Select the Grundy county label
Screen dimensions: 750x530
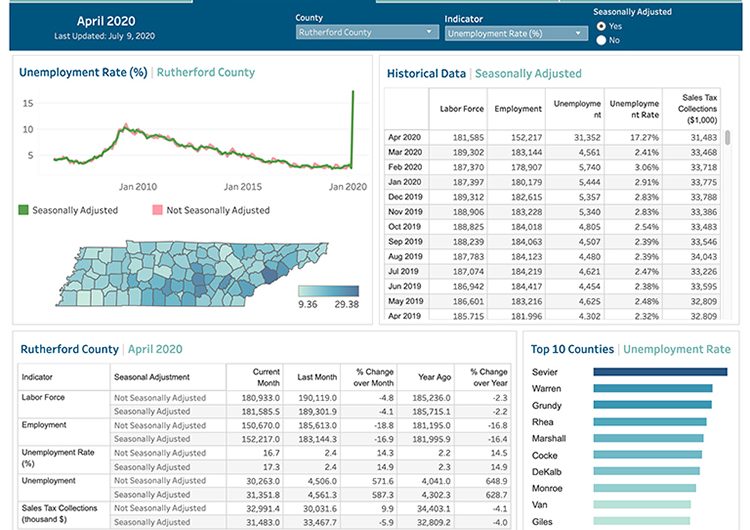coord(547,405)
